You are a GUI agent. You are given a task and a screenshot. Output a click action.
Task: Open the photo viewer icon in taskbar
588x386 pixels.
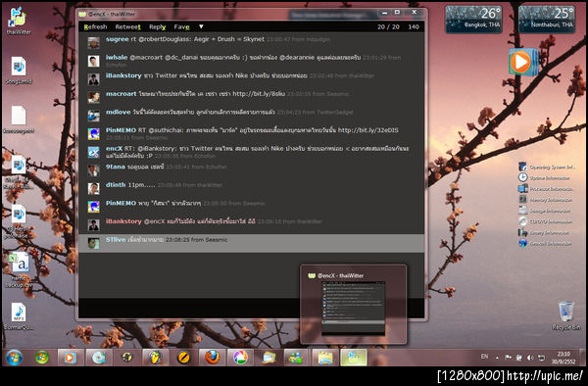269,358
